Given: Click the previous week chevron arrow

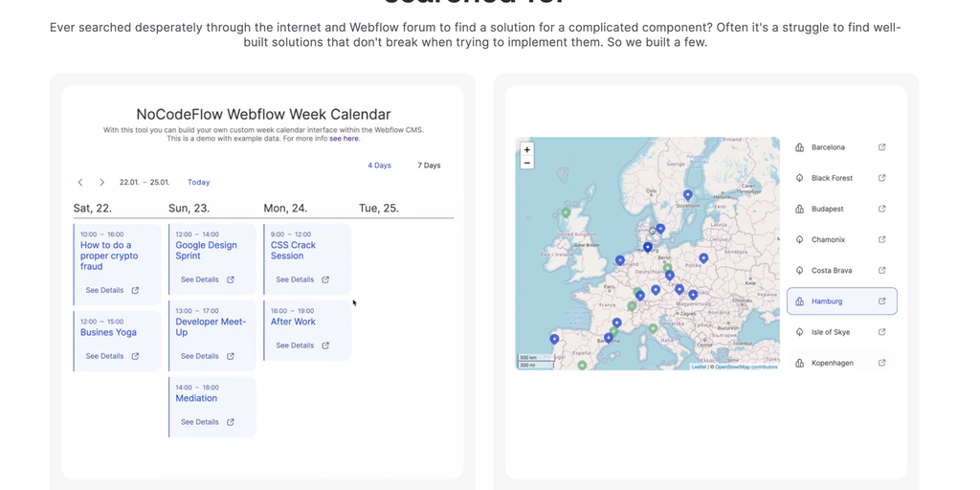Looking at the screenshot, I should click(x=80, y=182).
